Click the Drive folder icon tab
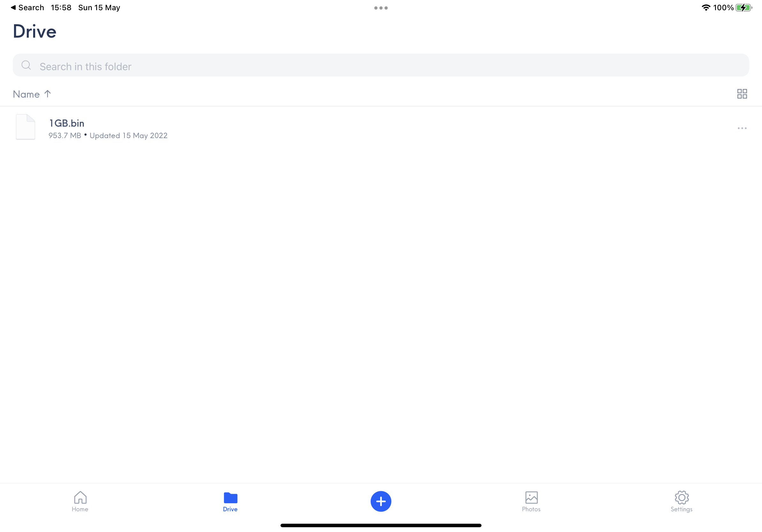762x532 pixels. click(230, 498)
